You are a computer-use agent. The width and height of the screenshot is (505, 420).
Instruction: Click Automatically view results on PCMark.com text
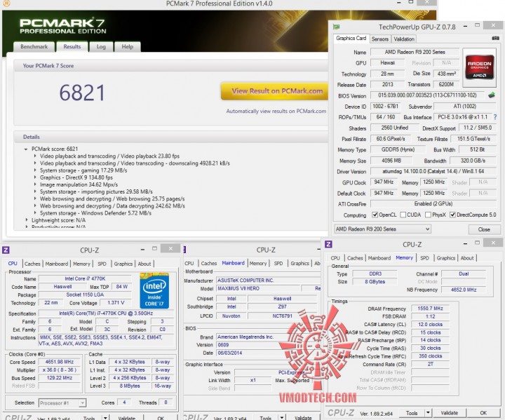point(276,111)
